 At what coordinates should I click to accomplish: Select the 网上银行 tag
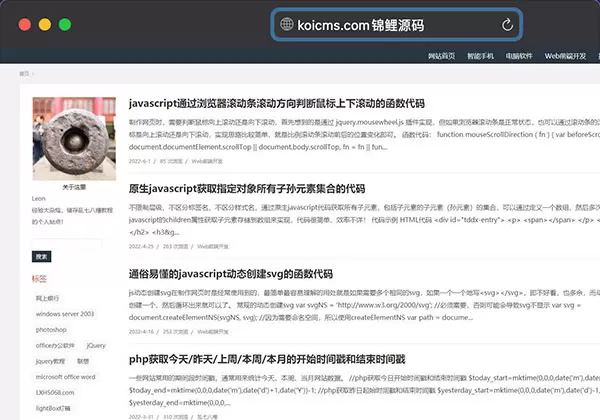[47, 298]
